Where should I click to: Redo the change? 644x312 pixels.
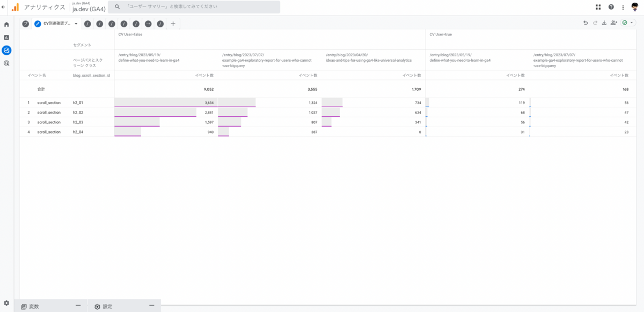pos(595,23)
